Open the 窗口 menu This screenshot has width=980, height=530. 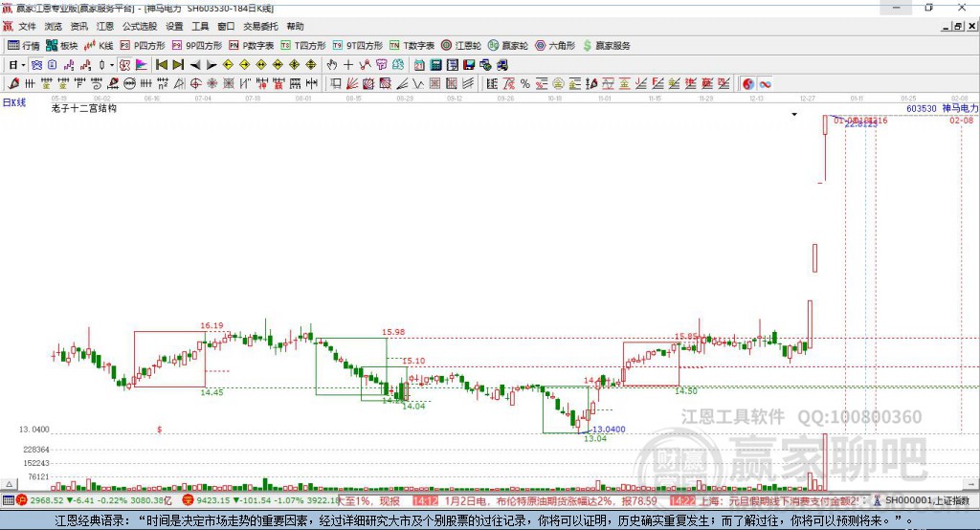pyautogui.click(x=226, y=26)
